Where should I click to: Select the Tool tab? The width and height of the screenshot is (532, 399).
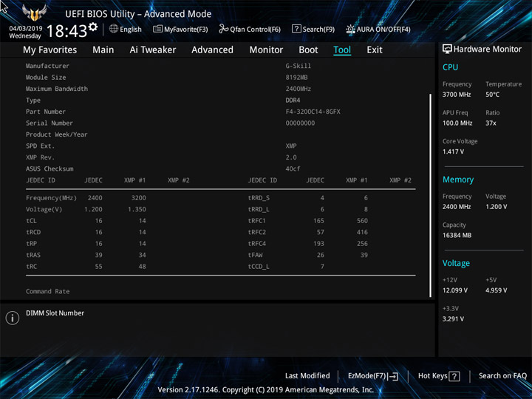click(342, 50)
